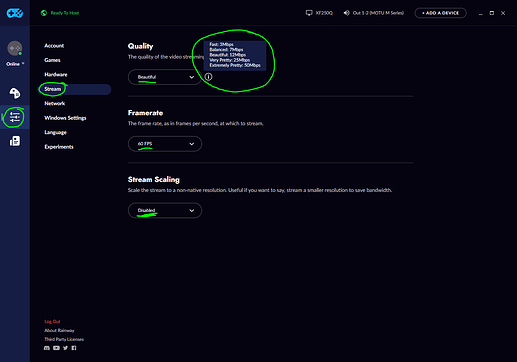Click the Add A Device button
517x362 pixels.
coord(440,13)
